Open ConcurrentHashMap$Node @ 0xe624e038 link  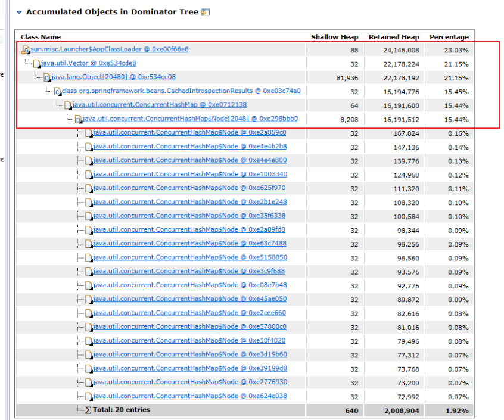click(x=190, y=396)
